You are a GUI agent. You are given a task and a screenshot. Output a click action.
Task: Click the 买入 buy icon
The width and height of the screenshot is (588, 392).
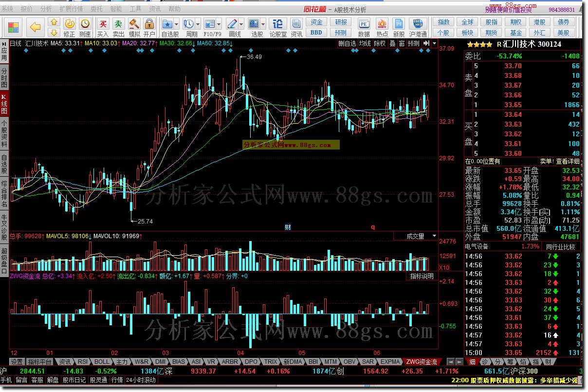pyautogui.click(x=103, y=27)
